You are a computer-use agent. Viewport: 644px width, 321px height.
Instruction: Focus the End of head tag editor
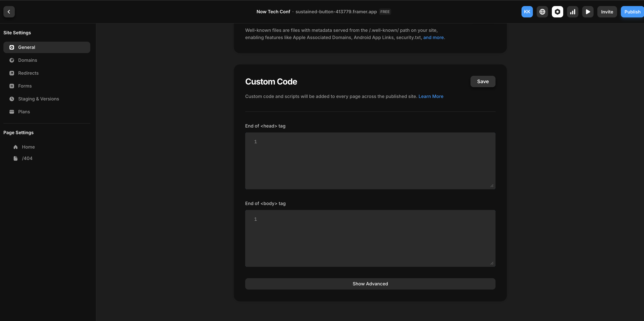[370, 161]
